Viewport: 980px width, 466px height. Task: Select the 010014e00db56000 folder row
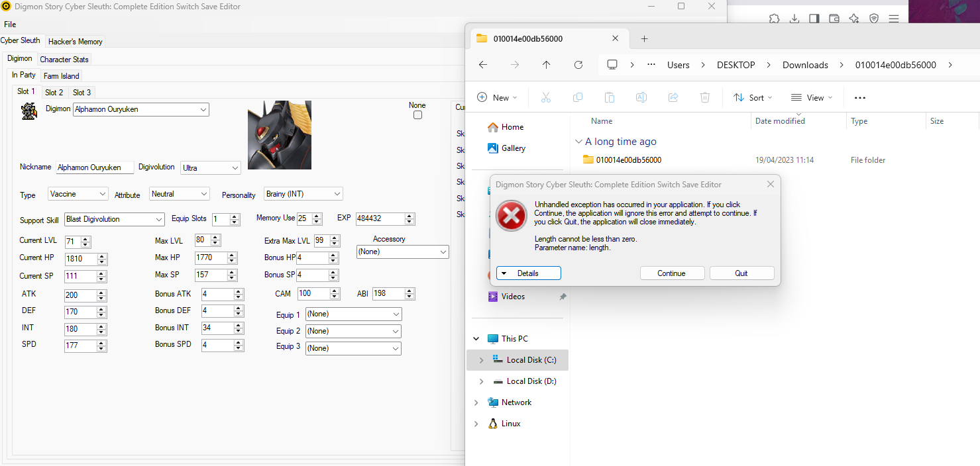(x=774, y=160)
